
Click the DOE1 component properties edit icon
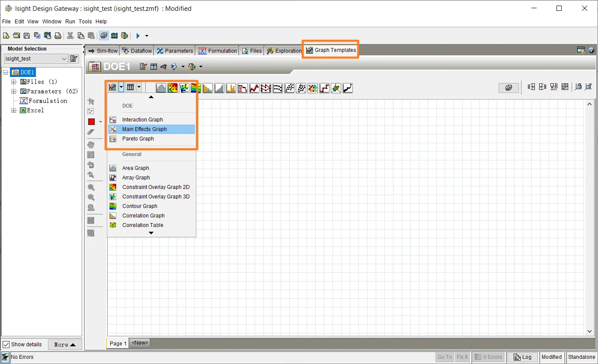coord(144,67)
